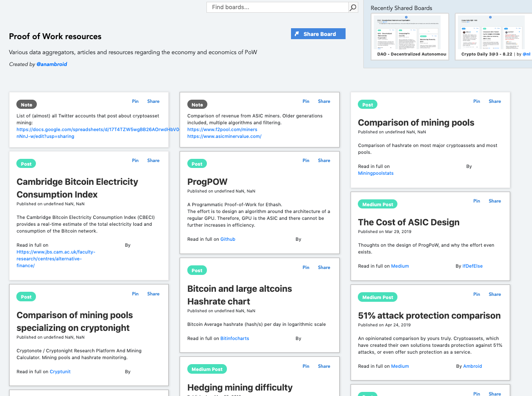This screenshot has height=396, width=532.
Task: Share the ASIC miners revenue note
Action: click(x=324, y=102)
